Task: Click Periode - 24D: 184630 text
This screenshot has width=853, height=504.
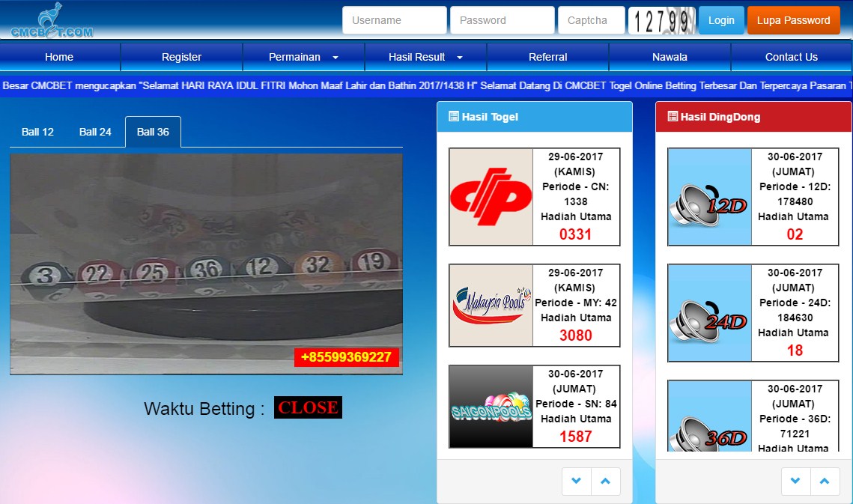Action: [795, 310]
